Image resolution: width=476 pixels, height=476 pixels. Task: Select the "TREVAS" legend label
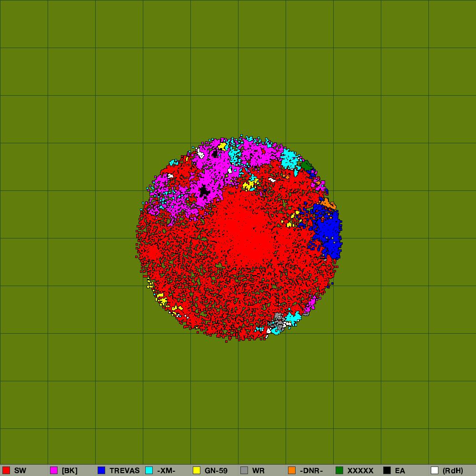click(x=124, y=471)
